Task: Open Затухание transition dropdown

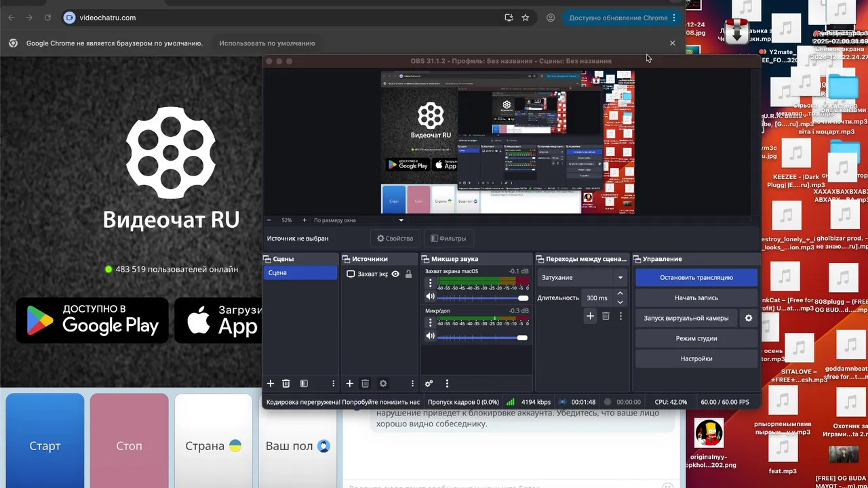Action: 582,277
